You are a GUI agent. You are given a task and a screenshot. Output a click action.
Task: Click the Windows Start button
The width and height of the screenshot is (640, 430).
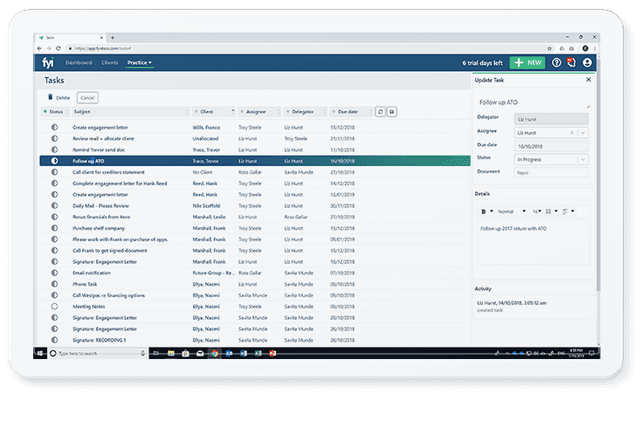tap(40, 353)
